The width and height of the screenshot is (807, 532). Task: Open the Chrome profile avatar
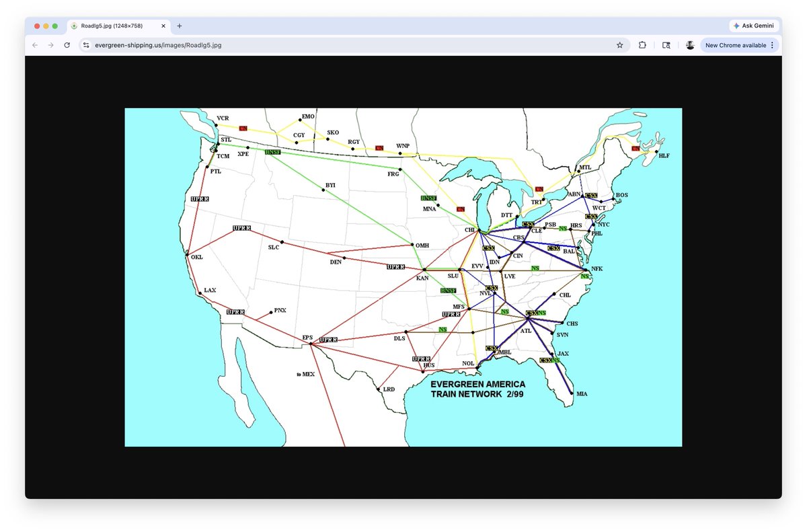click(690, 45)
